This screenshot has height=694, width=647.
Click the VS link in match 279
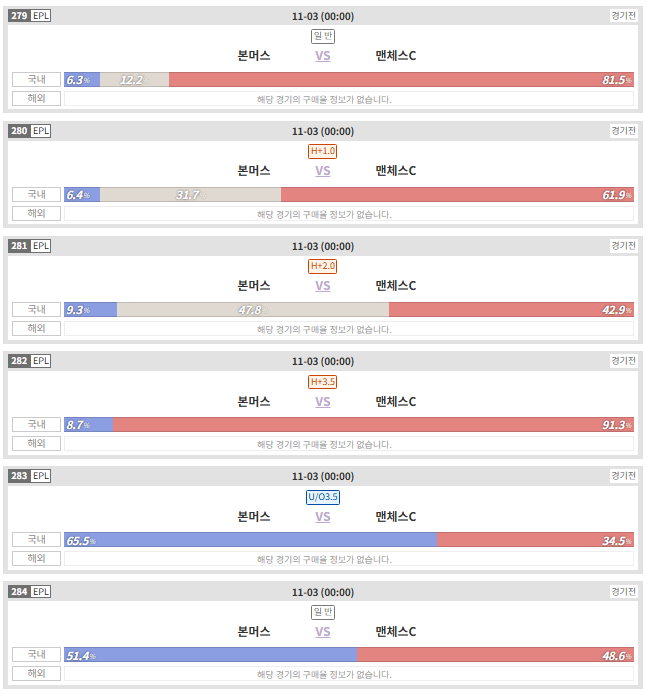[x=323, y=56]
